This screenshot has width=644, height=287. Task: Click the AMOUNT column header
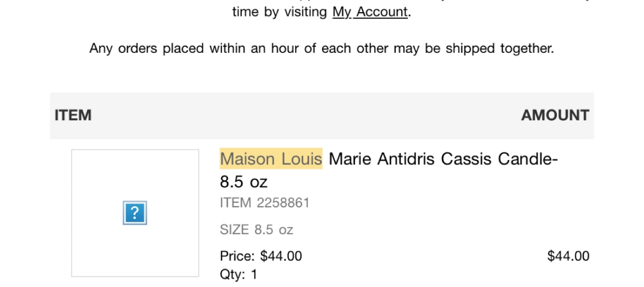(555, 115)
